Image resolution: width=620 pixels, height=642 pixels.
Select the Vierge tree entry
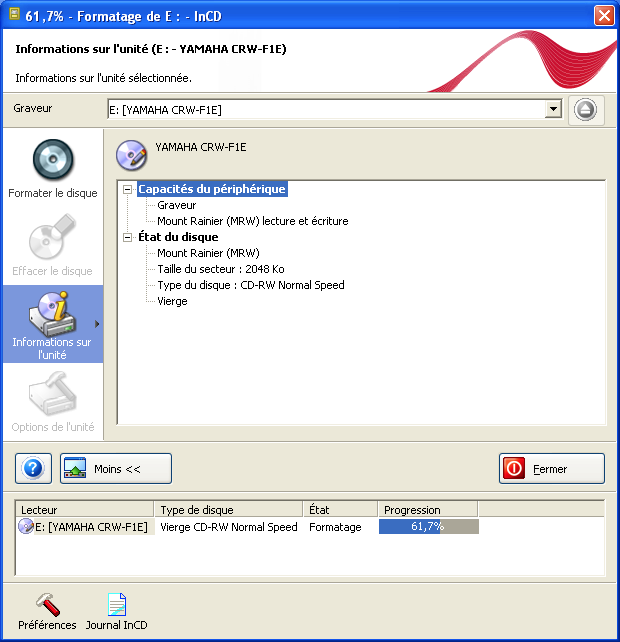(x=172, y=301)
